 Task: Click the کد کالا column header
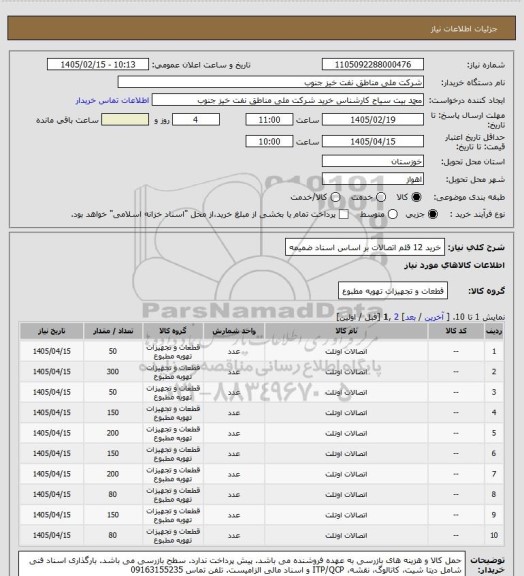pyautogui.click(x=456, y=331)
